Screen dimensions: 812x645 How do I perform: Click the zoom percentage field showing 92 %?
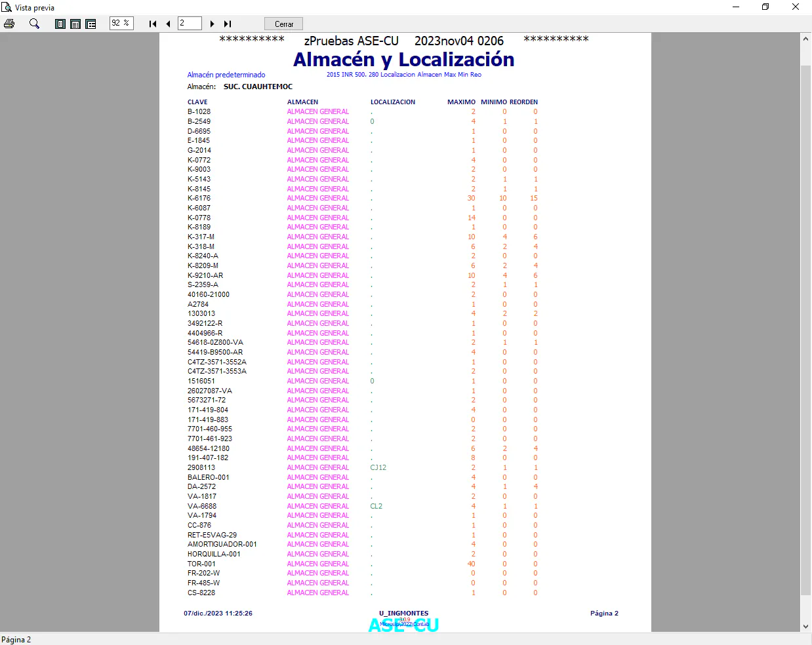point(121,23)
